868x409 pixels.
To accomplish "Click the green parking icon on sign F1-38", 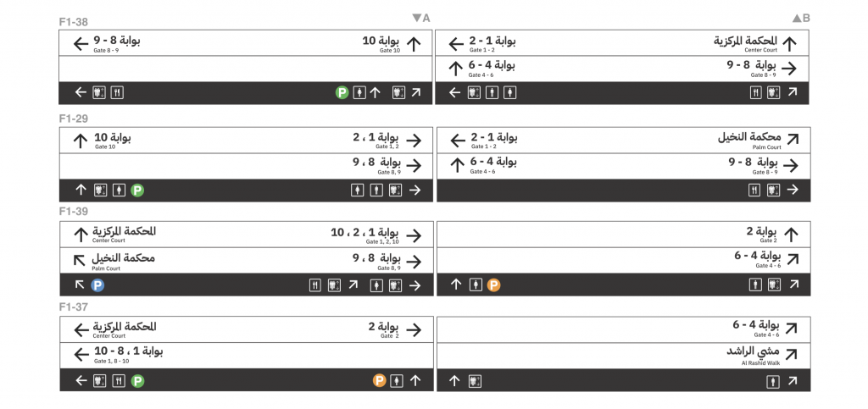I will pyautogui.click(x=342, y=92).
